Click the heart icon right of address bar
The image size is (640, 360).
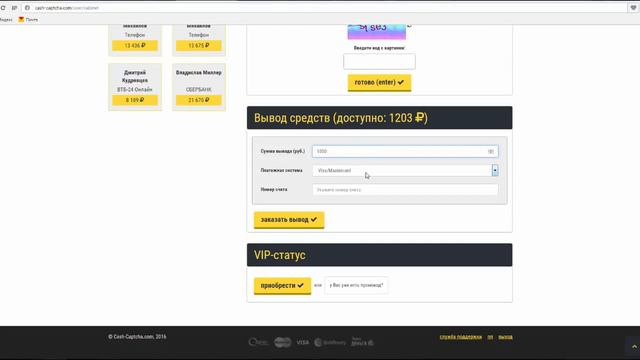633,8
